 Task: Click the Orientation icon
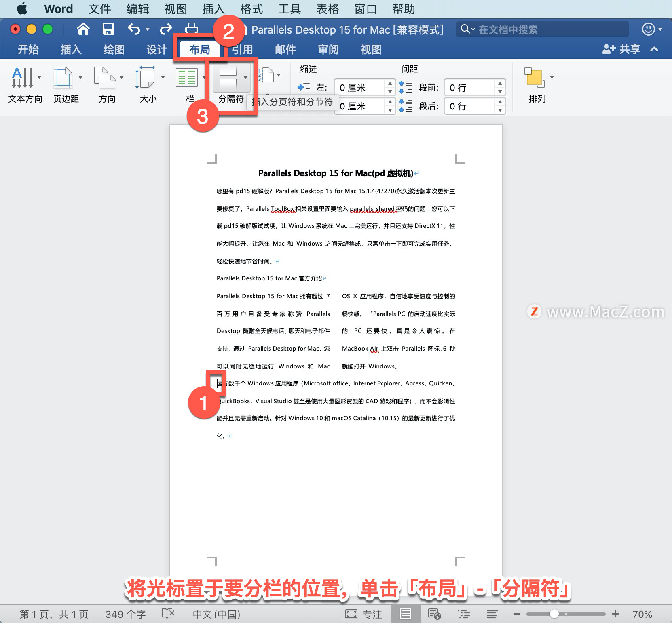click(105, 77)
